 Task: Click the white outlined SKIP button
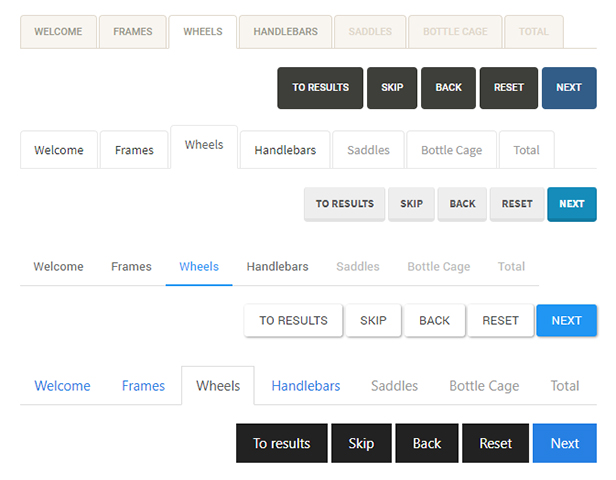coord(373,321)
